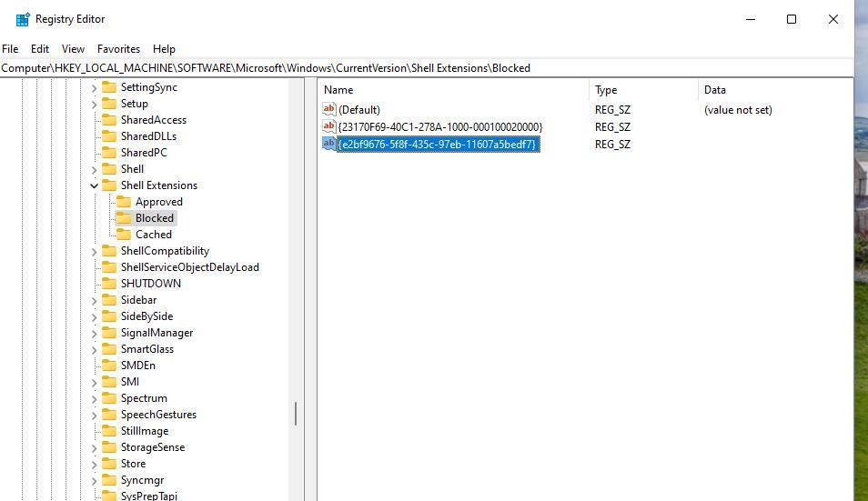Expand the SignalManager key
This screenshot has height=501, width=868.
pyautogui.click(x=94, y=334)
